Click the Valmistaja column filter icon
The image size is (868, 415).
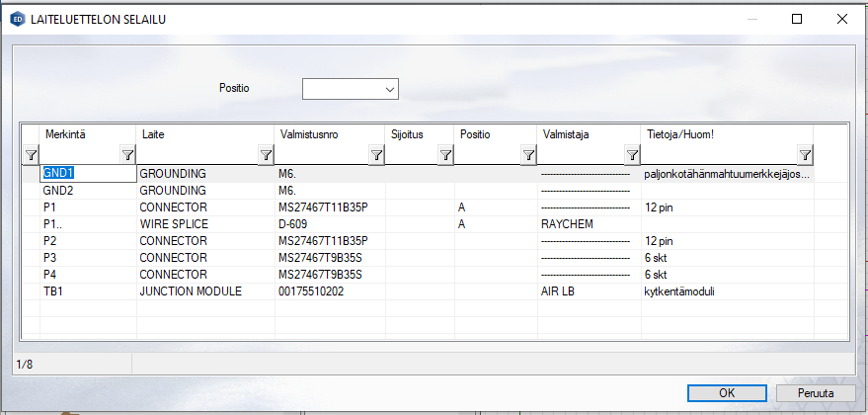(x=632, y=155)
